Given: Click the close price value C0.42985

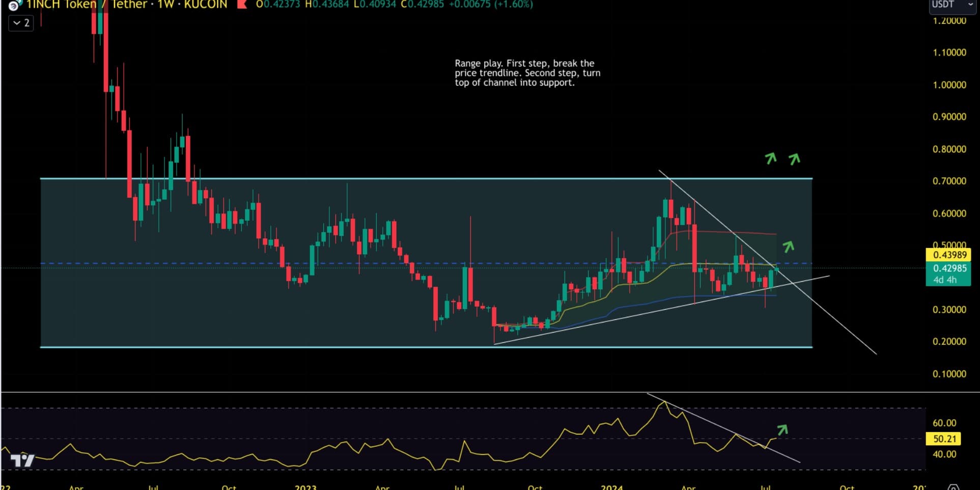Looking at the screenshot, I should [x=423, y=5].
